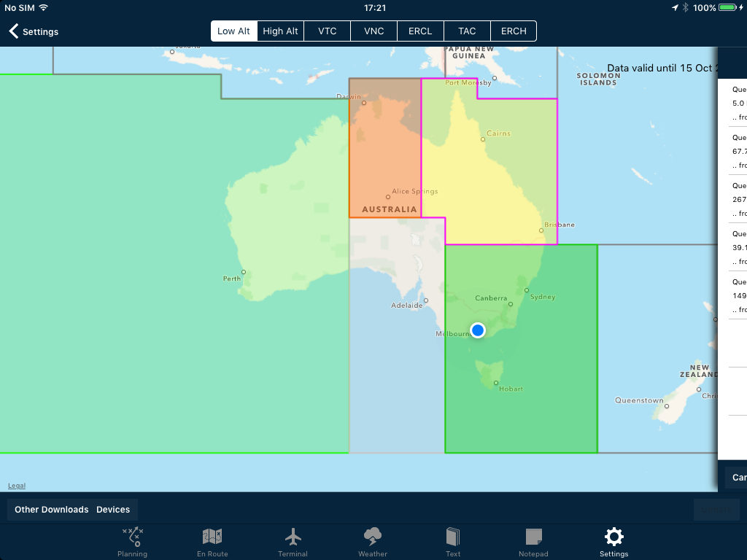
Task: Open the En Route map icon
Action: point(212,537)
